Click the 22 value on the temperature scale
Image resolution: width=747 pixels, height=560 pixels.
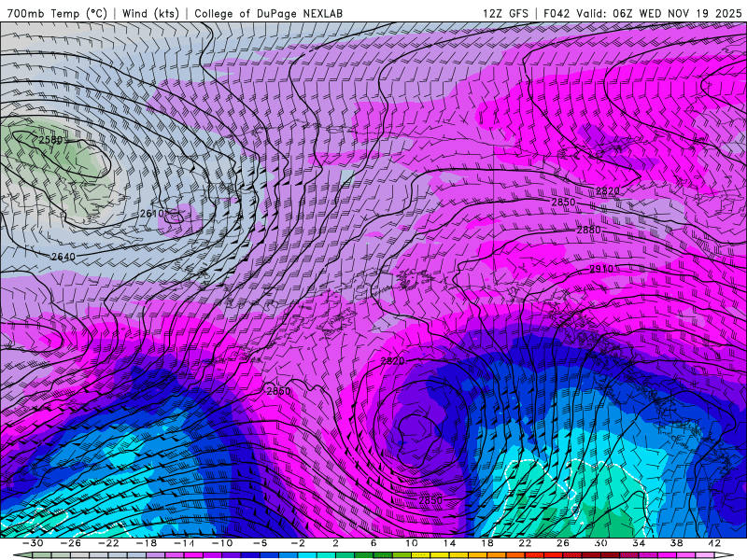tap(525, 543)
